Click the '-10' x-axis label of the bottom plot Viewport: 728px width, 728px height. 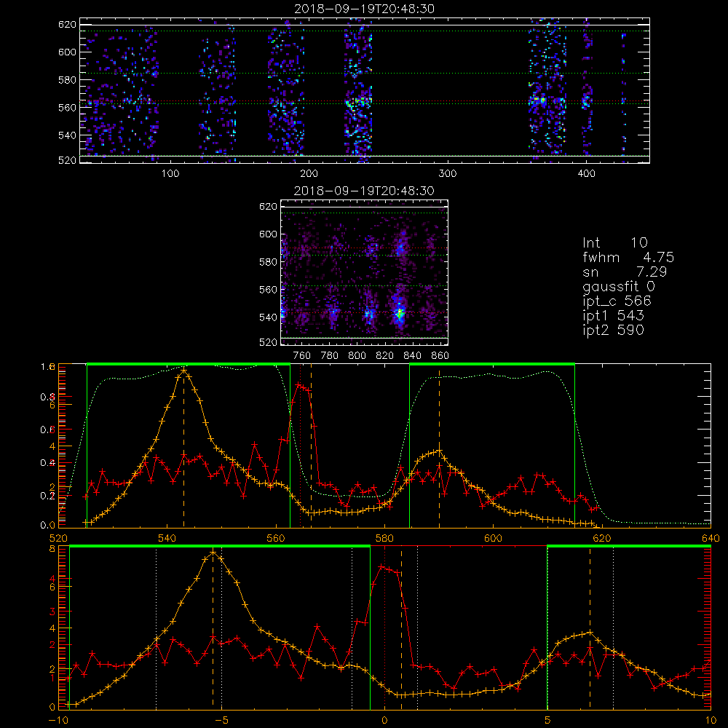[58, 721]
